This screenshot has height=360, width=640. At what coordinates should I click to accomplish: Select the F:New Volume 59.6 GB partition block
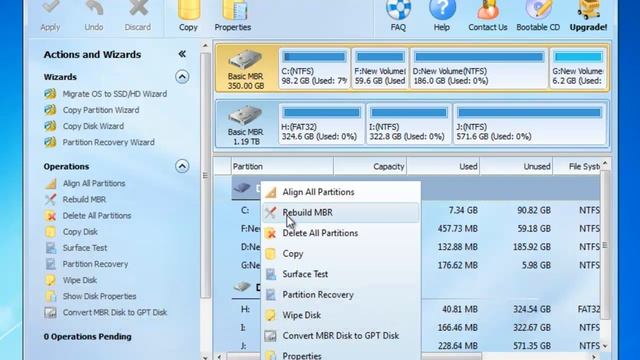(x=380, y=68)
